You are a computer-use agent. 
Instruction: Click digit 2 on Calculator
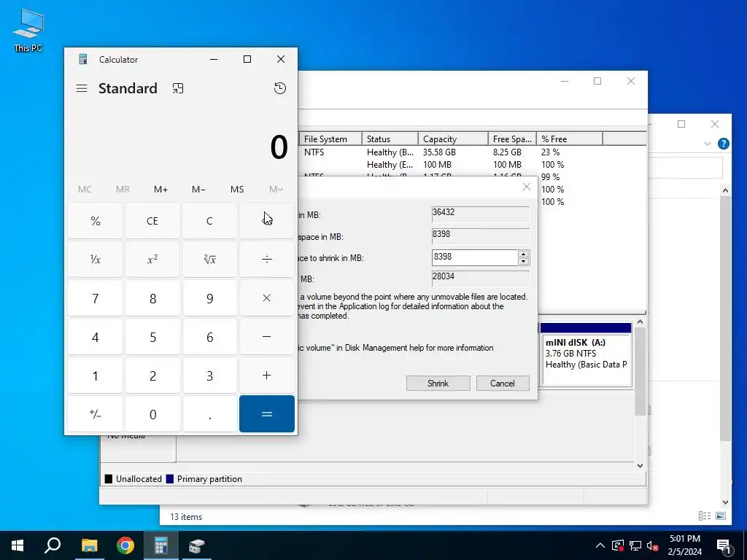click(x=152, y=376)
